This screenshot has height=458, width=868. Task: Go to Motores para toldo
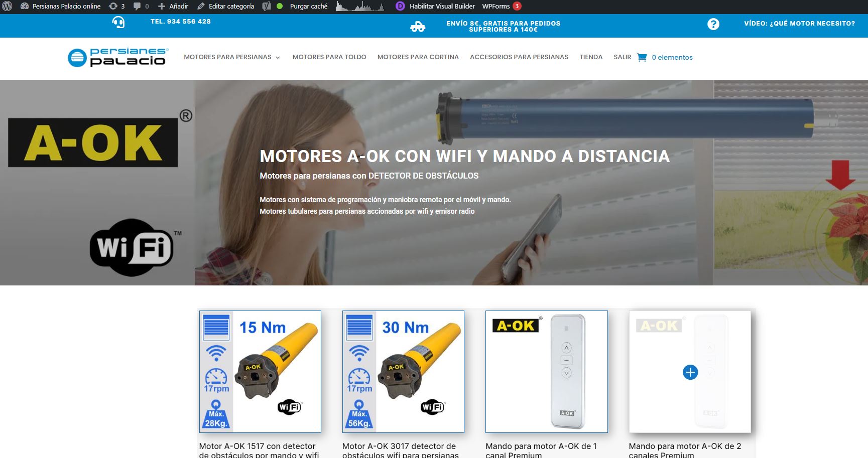329,57
